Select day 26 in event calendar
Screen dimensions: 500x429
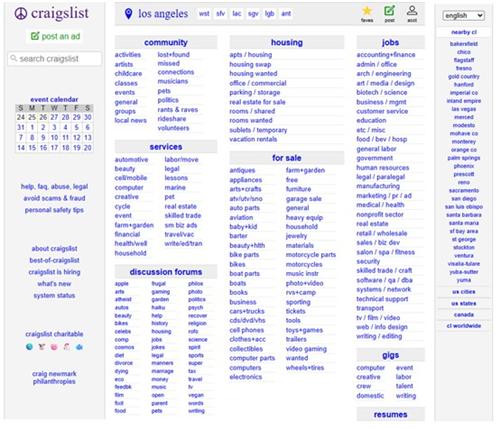point(43,117)
